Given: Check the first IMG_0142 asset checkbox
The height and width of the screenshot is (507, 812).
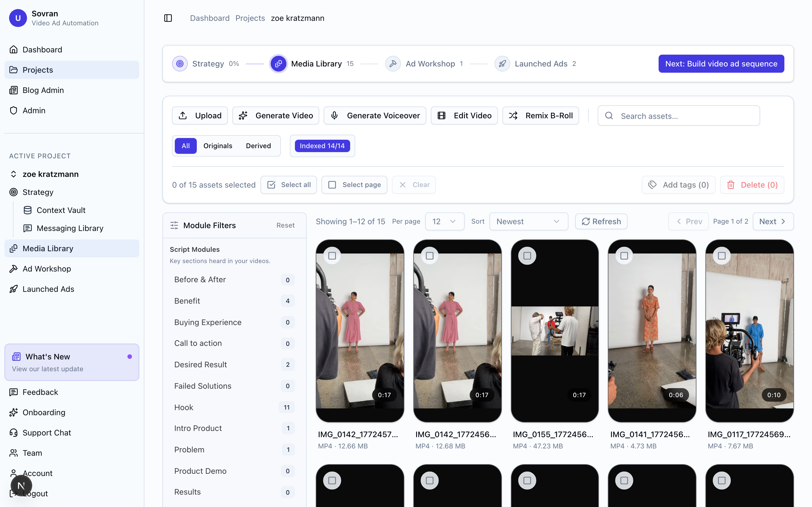Looking at the screenshot, I should [332, 255].
